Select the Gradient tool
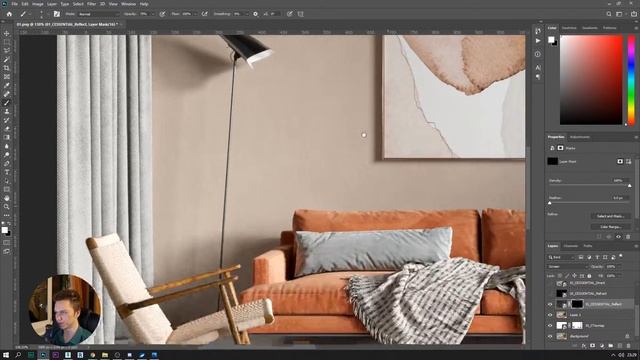640x360 pixels. click(x=7, y=138)
